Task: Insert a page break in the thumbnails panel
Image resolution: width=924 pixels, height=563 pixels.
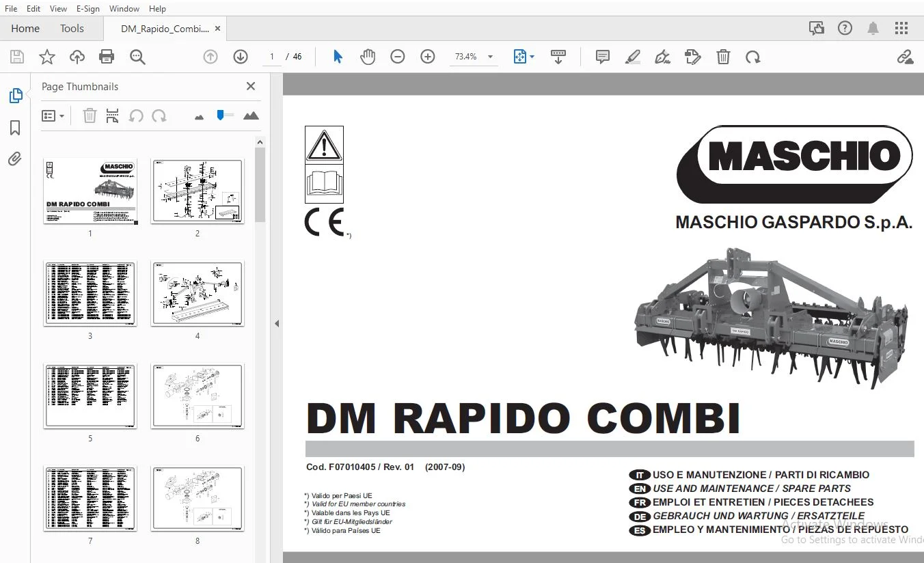Action: (113, 115)
